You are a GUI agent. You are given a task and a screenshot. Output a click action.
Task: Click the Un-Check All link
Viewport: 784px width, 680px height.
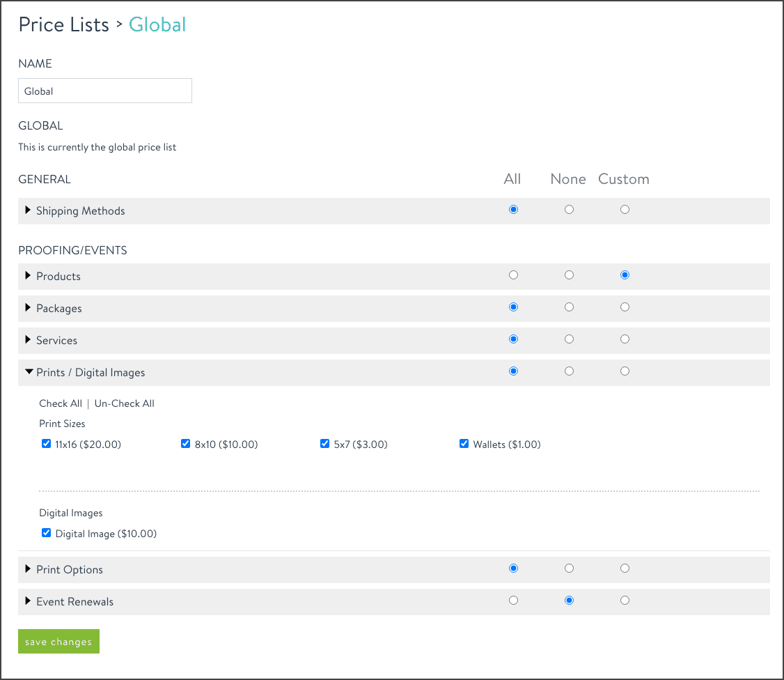124,403
